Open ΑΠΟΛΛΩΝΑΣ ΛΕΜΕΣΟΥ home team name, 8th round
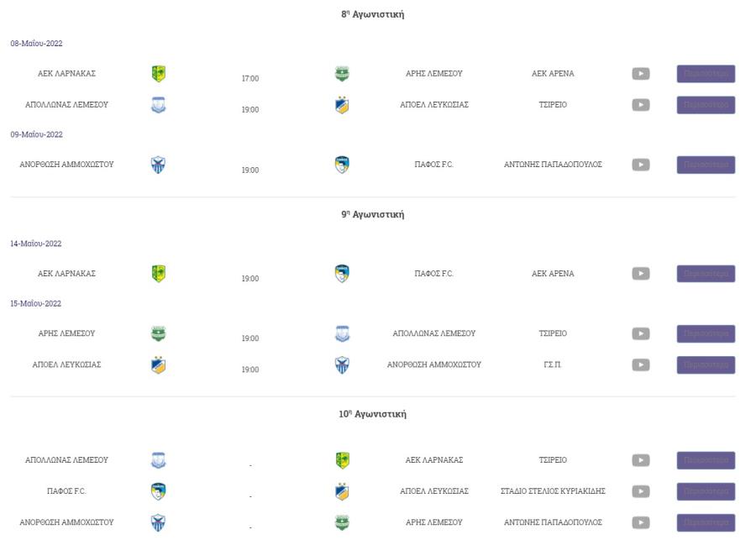Viewport: 756px width, 540px height. point(66,105)
